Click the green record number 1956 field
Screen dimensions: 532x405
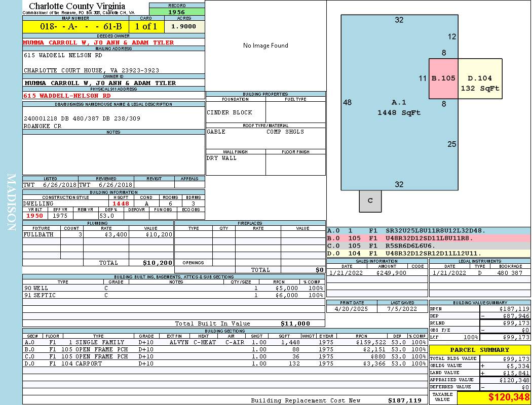coord(177,12)
